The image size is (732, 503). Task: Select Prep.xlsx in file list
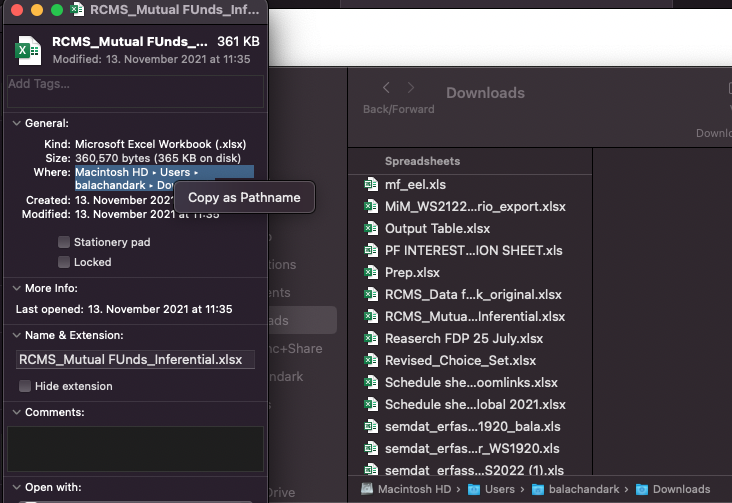tap(412, 272)
